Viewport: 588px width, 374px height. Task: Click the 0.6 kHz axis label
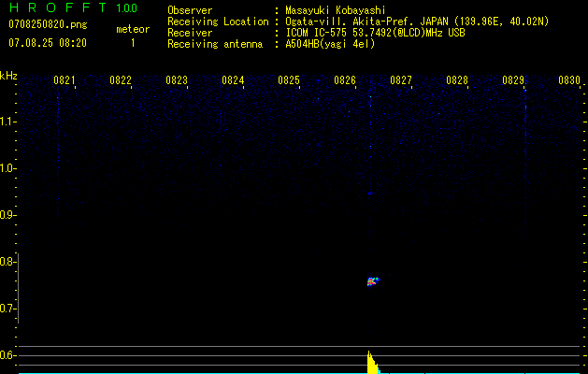tap(8, 355)
